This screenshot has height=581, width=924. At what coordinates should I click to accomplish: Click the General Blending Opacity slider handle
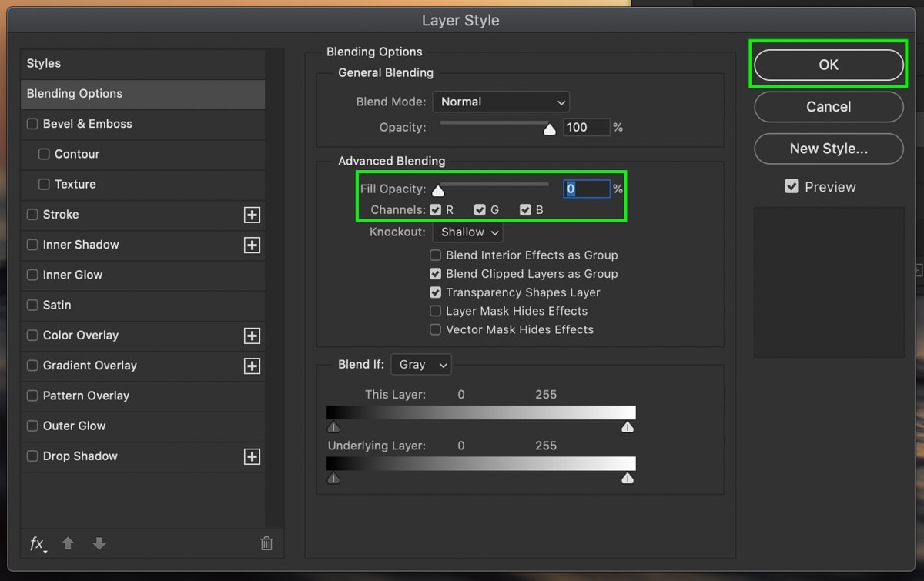click(550, 129)
